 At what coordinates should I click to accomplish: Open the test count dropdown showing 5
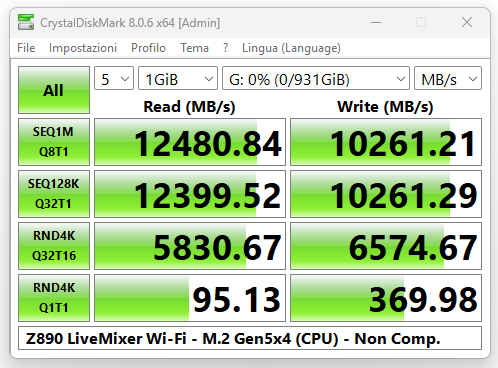[x=114, y=78]
